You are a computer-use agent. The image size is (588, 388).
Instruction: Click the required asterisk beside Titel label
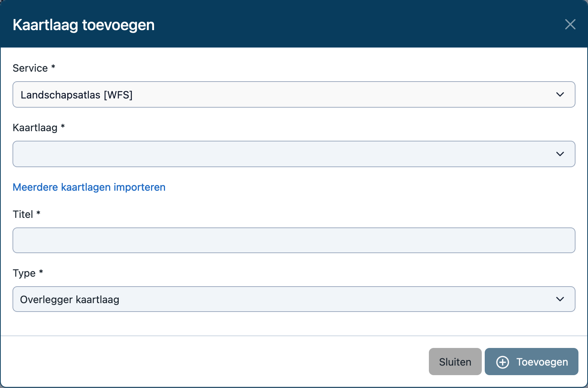click(38, 213)
